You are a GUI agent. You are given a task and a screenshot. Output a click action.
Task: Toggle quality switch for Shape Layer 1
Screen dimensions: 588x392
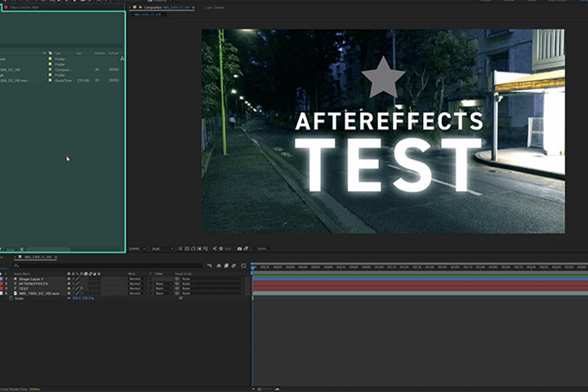[x=78, y=279]
